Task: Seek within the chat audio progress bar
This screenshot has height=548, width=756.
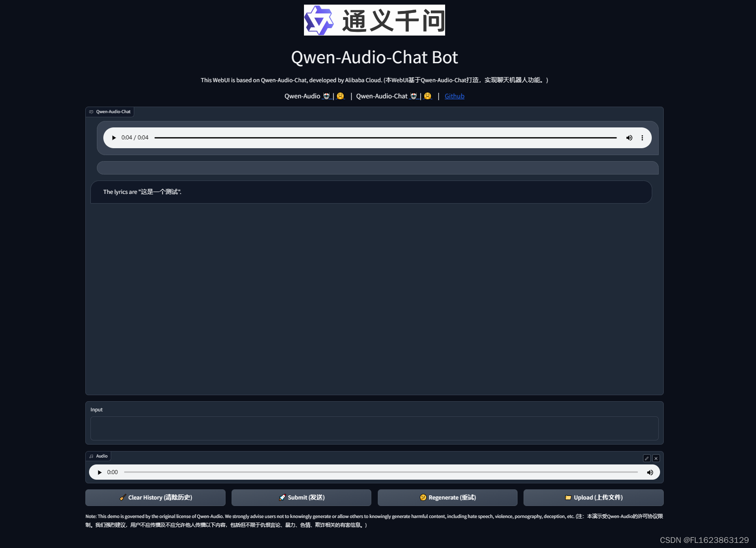Action: [x=386, y=138]
